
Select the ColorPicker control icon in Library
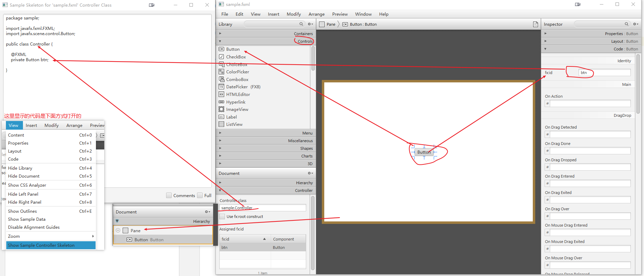point(221,72)
